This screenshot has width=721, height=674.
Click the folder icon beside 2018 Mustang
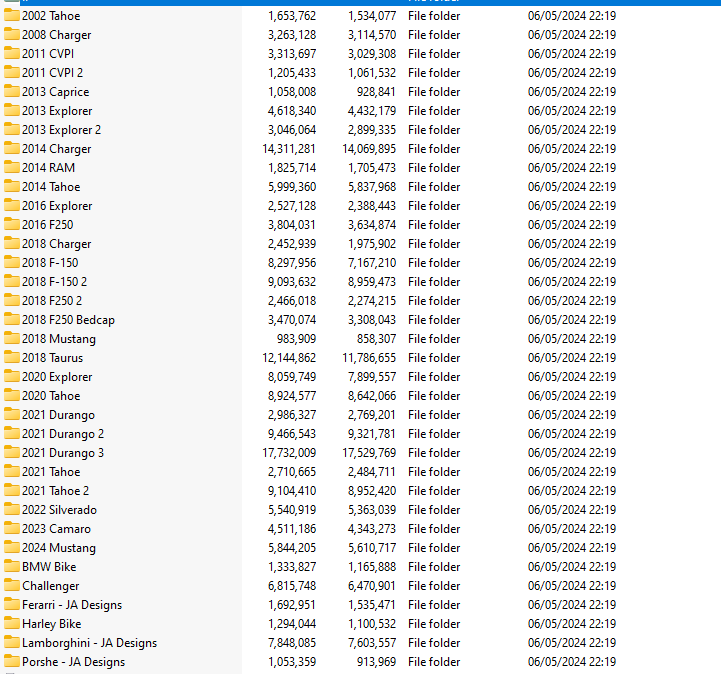coord(11,338)
